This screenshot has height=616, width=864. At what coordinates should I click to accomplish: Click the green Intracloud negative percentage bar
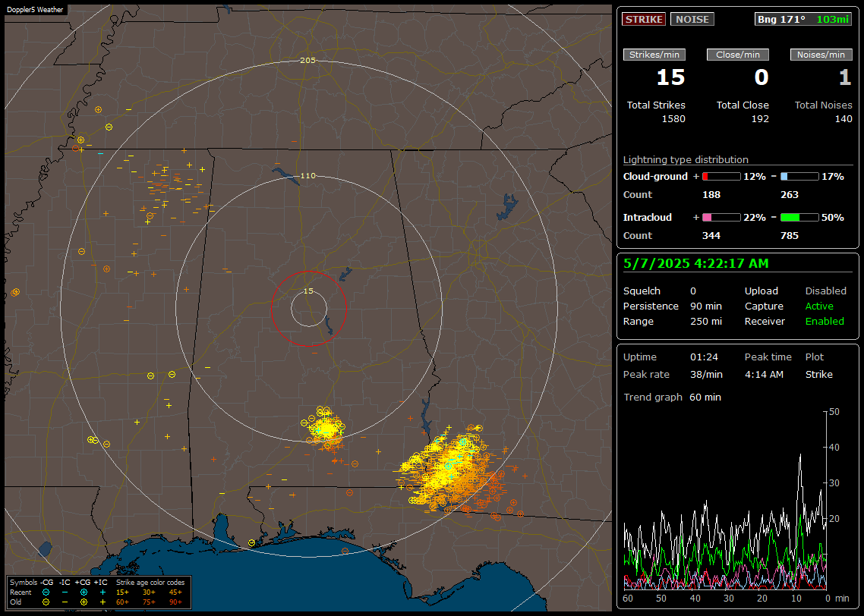(x=799, y=218)
